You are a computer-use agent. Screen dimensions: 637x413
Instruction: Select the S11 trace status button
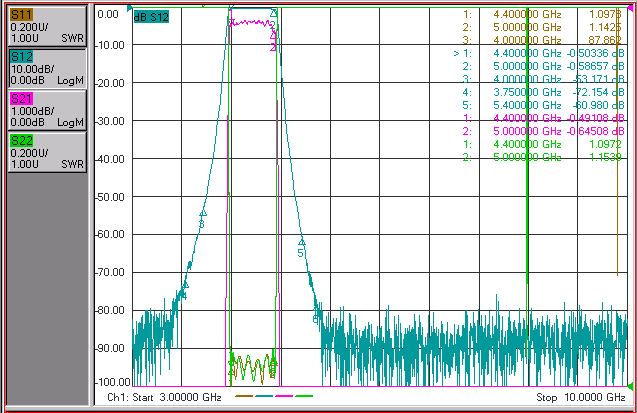[47, 26]
